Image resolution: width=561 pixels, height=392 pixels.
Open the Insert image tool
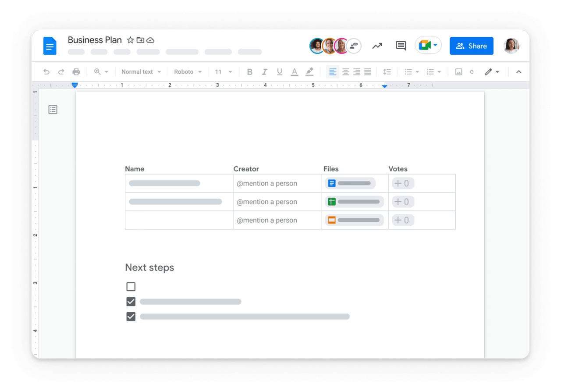[x=458, y=71]
